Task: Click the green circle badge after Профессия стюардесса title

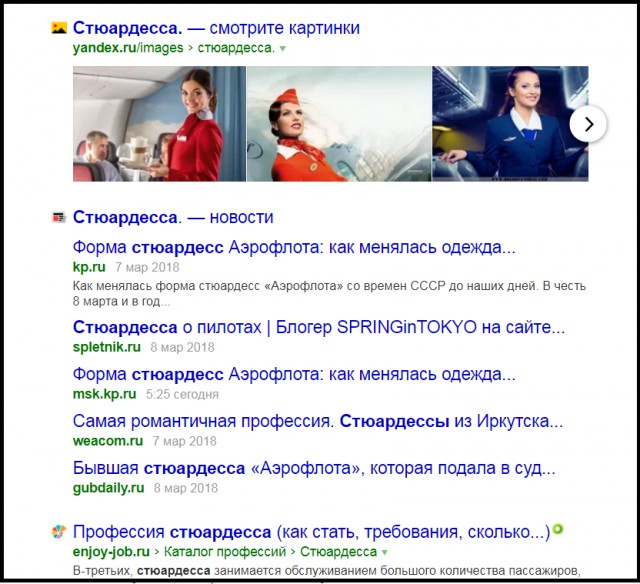Action: [558, 529]
